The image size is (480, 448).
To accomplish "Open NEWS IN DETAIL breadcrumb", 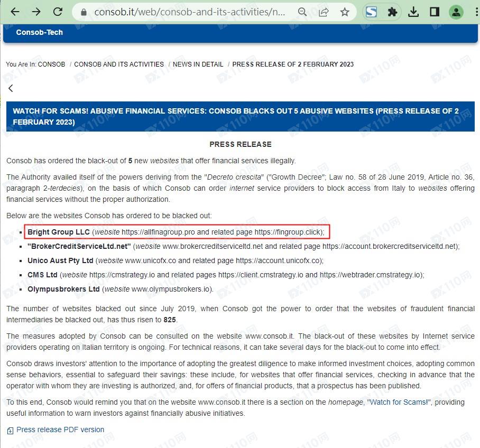I will click(198, 64).
